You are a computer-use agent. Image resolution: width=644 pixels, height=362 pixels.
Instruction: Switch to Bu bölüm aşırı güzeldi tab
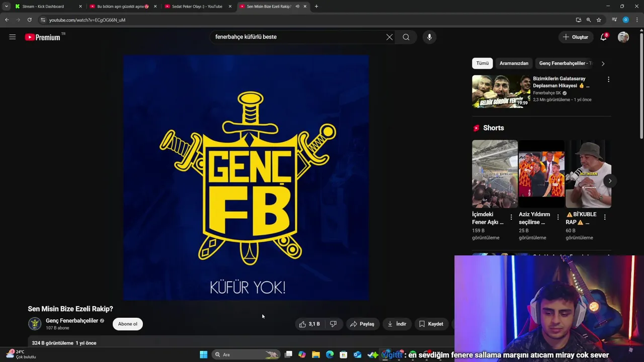(x=123, y=7)
